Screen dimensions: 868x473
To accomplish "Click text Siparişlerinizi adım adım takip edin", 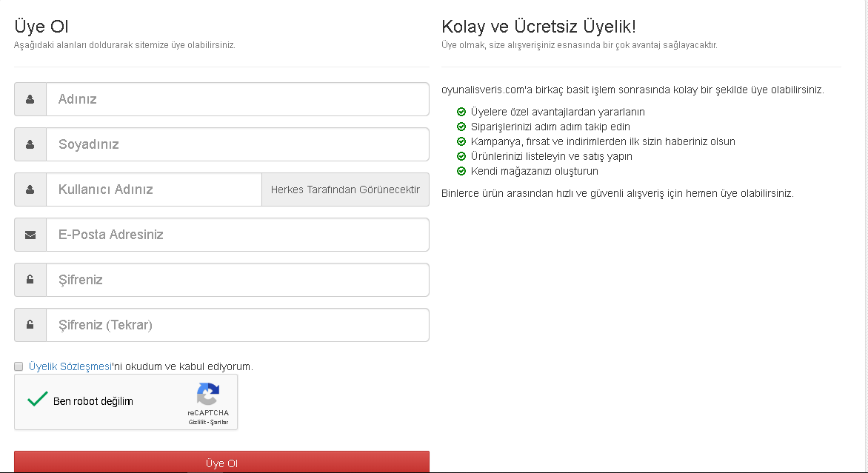I will [x=550, y=127].
